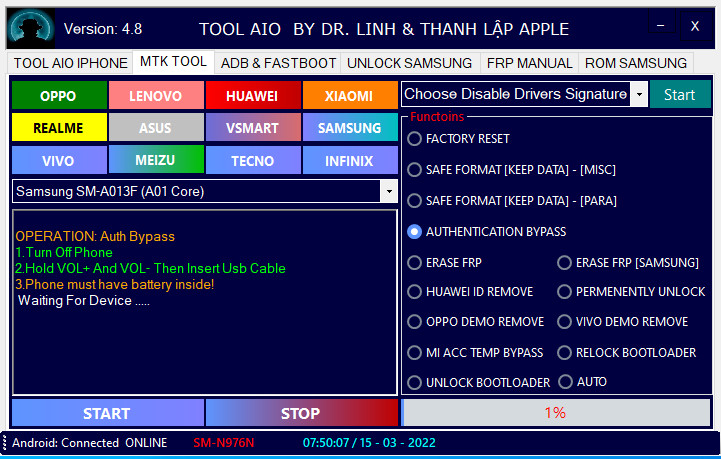This screenshot has width=721, height=459.
Task: Choose the ERASE FRP radio option
Action: coord(444,263)
